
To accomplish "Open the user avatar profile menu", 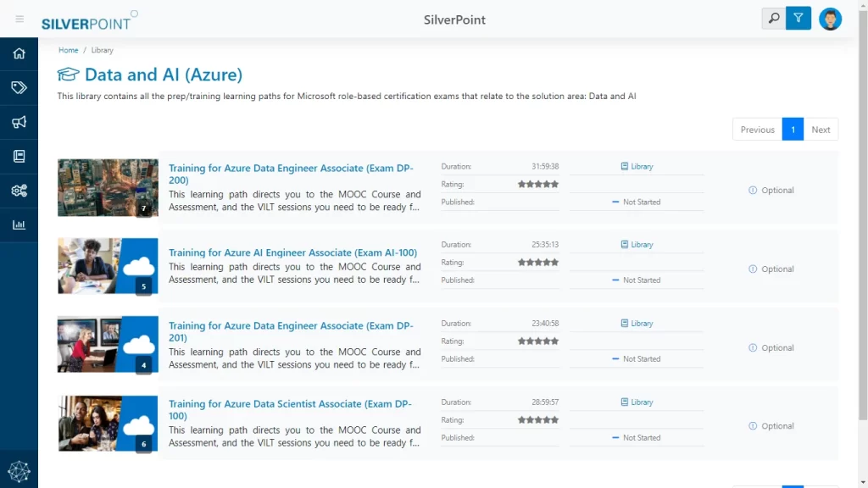I will tap(831, 19).
